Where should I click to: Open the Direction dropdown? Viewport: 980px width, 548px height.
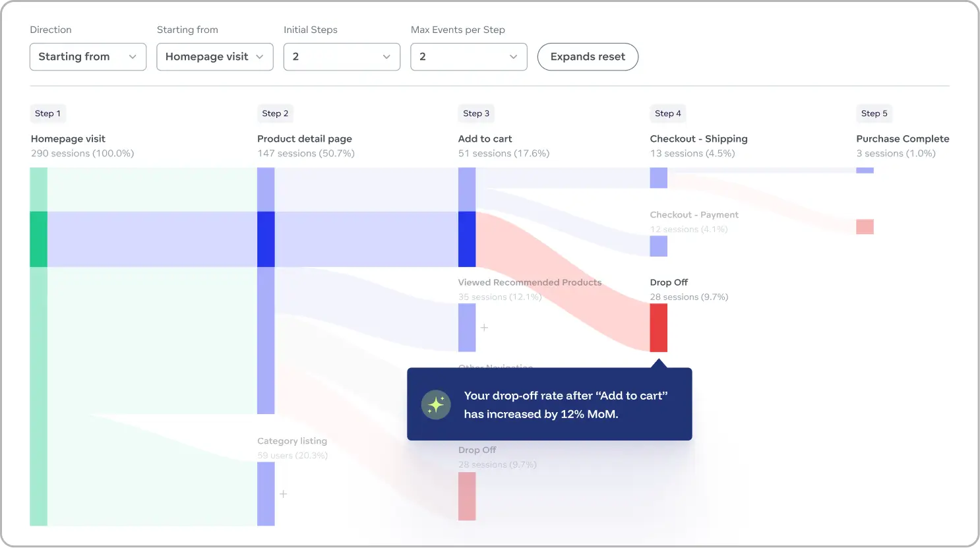pyautogui.click(x=88, y=57)
